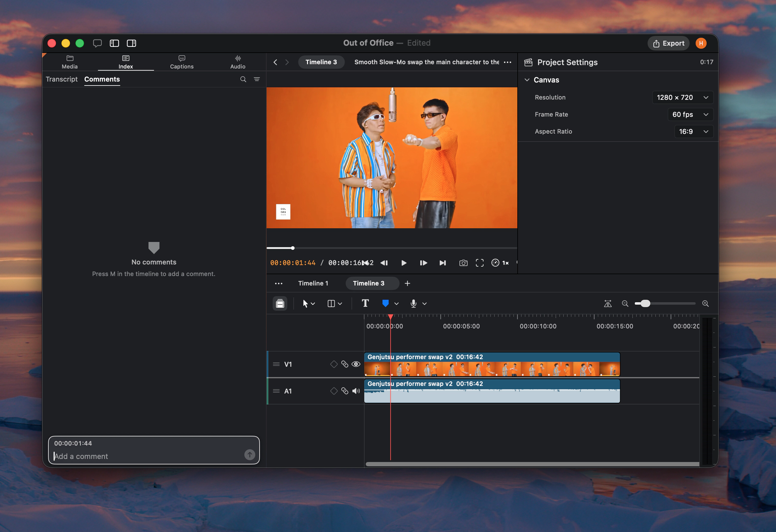Switch to the Timeline 1 tab
The image size is (776, 532).
pos(313,283)
